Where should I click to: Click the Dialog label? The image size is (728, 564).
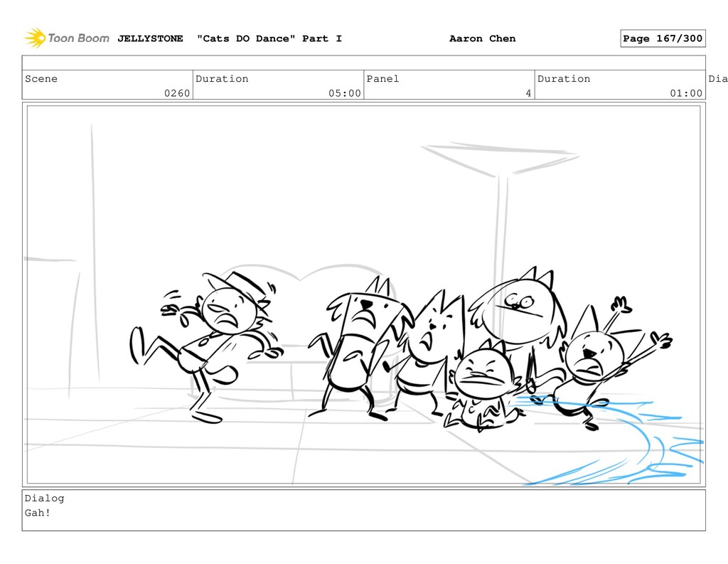tap(45, 498)
